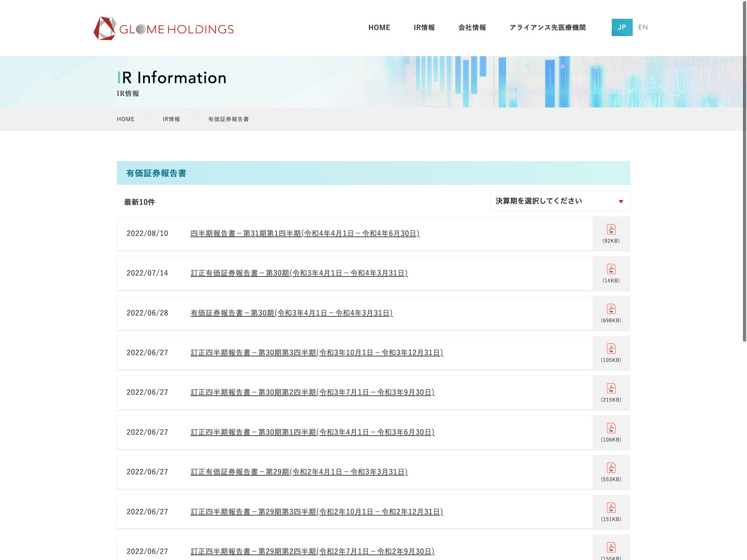Open the 会社情報 menu item
This screenshot has height=560, width=747.
472,28
